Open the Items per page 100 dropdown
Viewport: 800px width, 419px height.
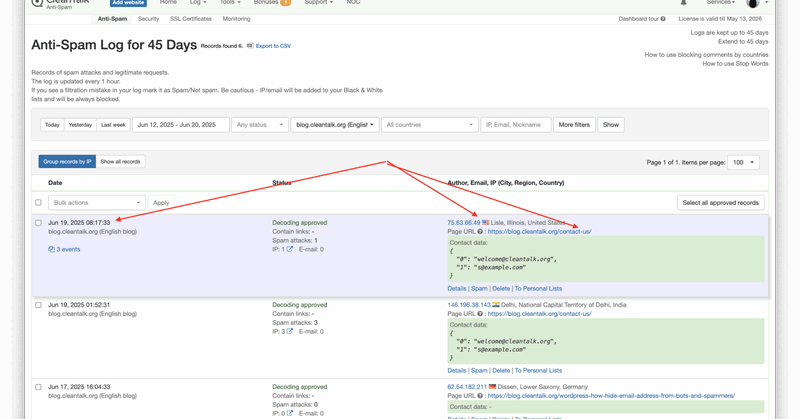(x=743, y=162)
